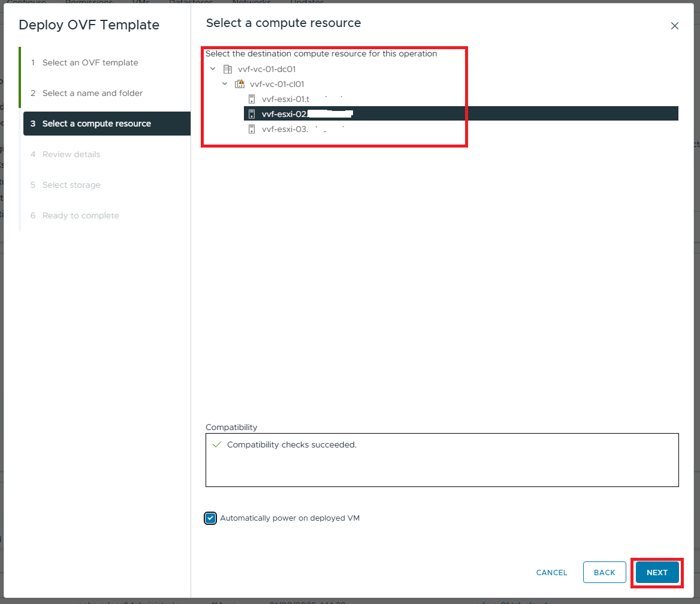Collapse the vvf-vc-01-cl01 cluster node
700x604 pixels.
(225, 84)
